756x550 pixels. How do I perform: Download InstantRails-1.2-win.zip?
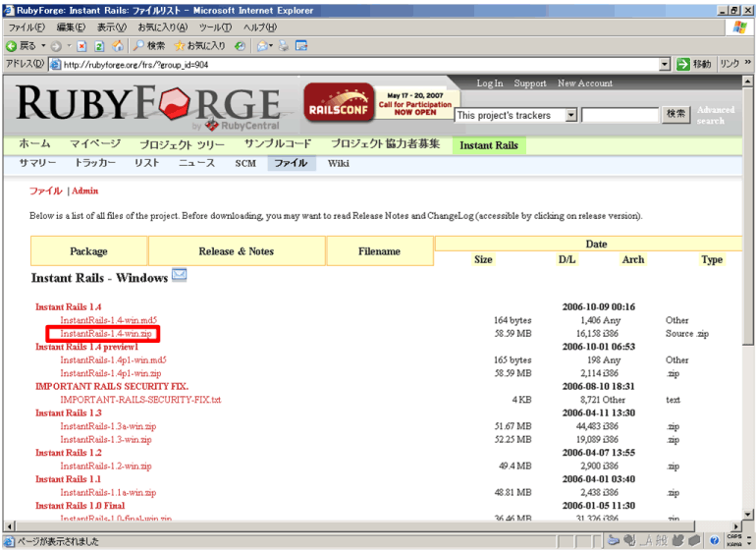click(x=106, y=467)
